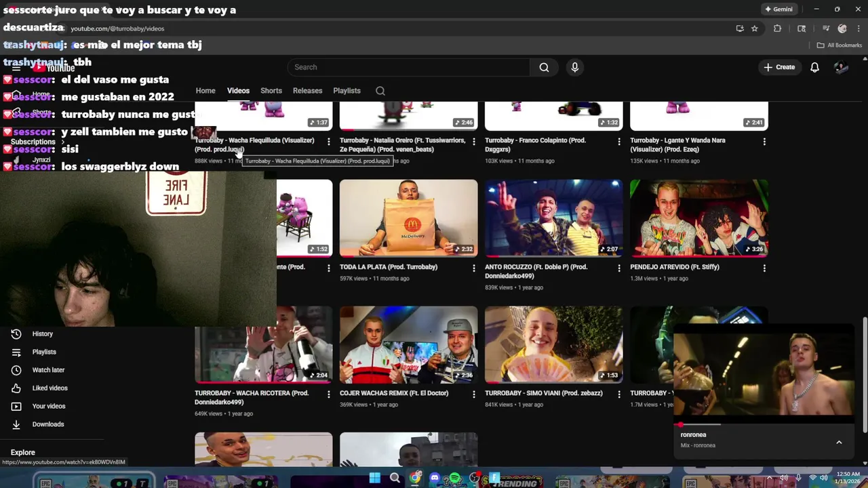Image resolution: width=868 pixels, height=488 pixels.
Task: Open the taskbar clock showing 12:50 AM
Action: point(848,478)
